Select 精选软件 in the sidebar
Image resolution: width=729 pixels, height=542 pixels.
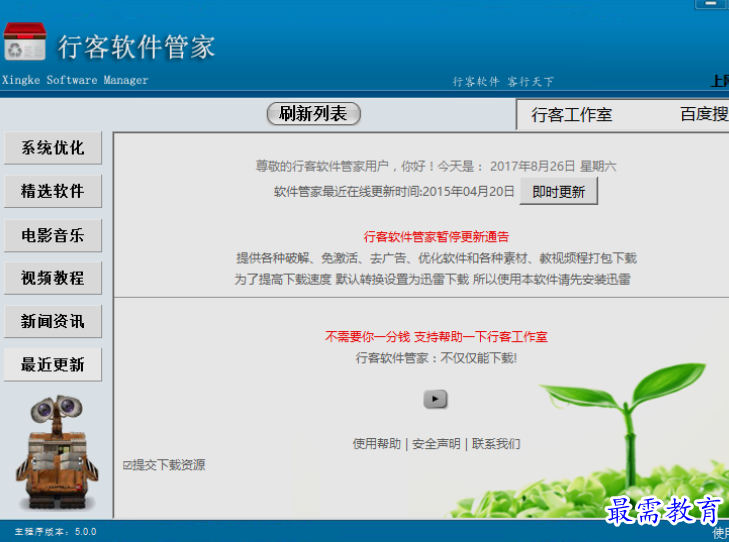coord(53,191)
